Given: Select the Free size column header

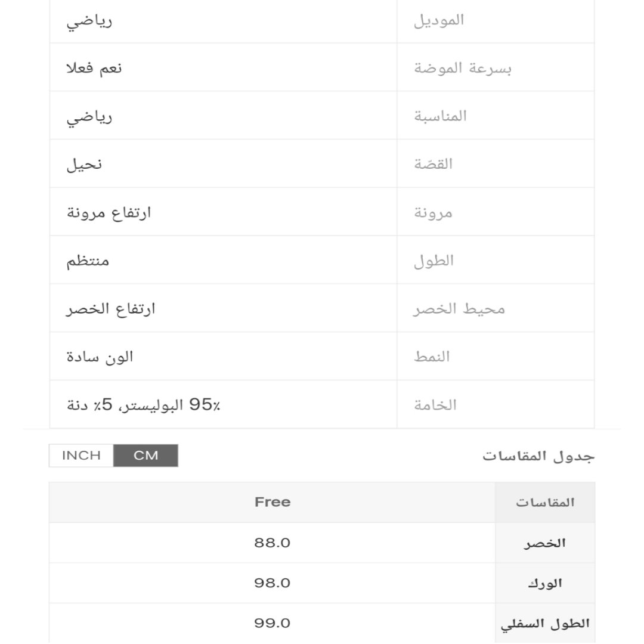Looking at the screenshot, I should tap(273, 502).
